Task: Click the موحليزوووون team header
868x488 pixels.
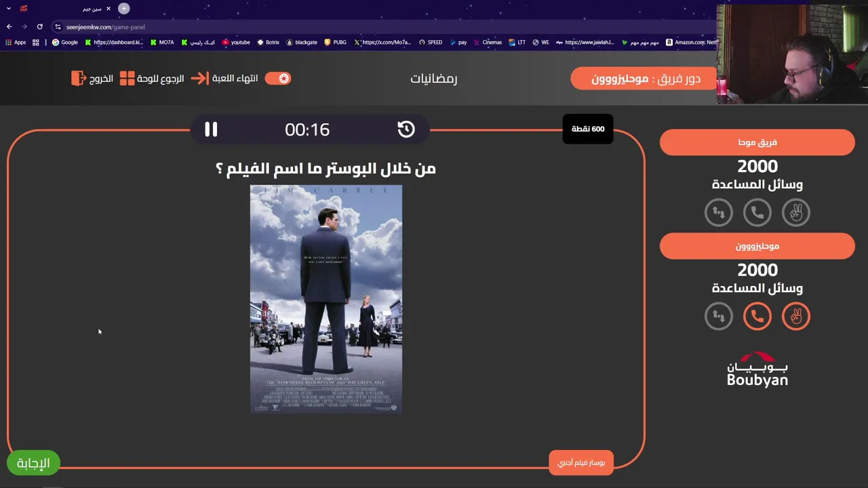Action: [757, 246]
